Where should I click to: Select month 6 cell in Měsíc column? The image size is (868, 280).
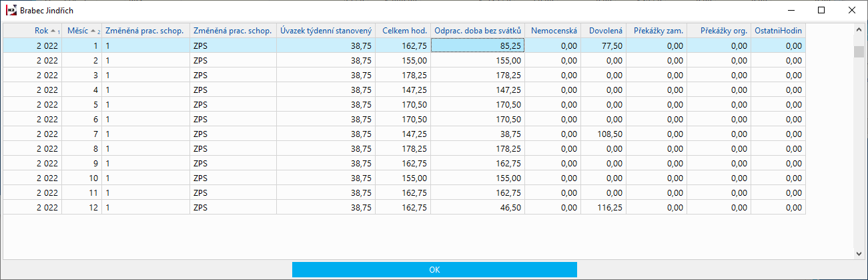[82, 119]
